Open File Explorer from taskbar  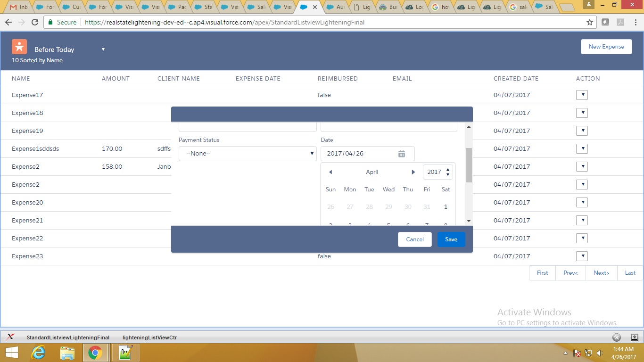click(67, 352)
